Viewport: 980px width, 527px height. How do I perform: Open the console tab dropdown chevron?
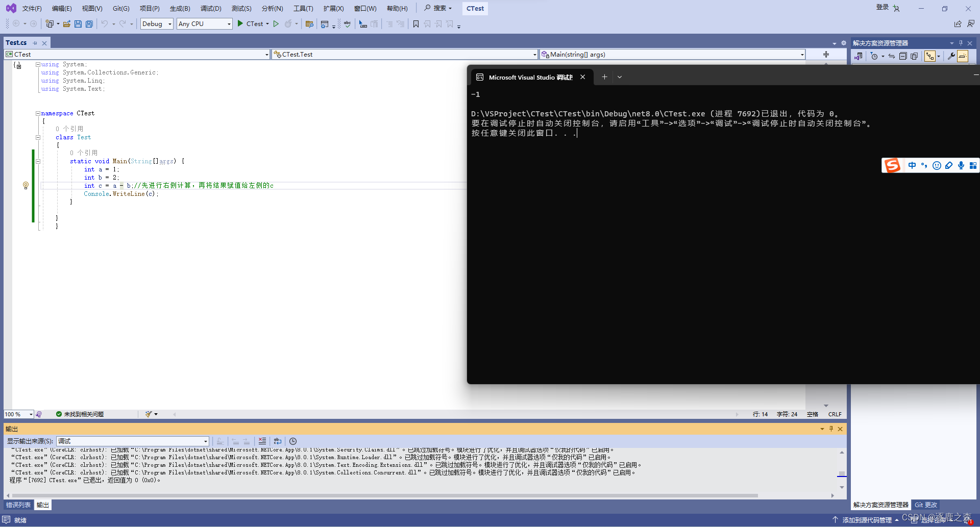tap(620, 77)
